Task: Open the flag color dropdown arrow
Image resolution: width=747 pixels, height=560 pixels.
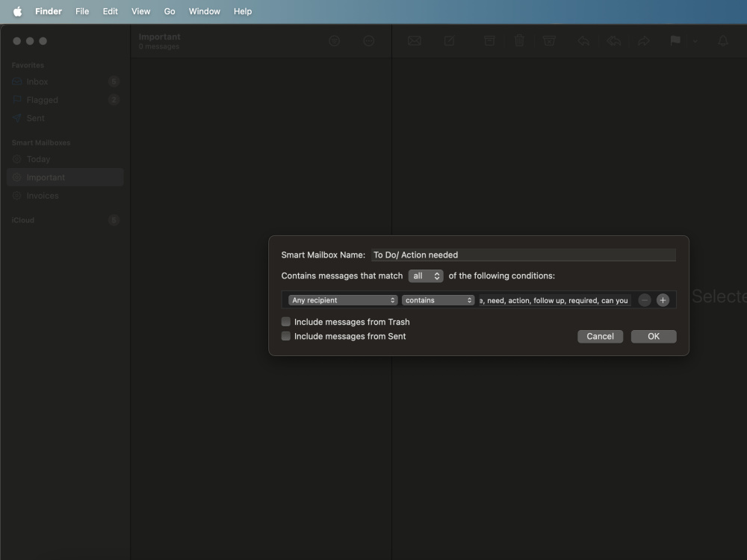Action: tap(695, 41)
